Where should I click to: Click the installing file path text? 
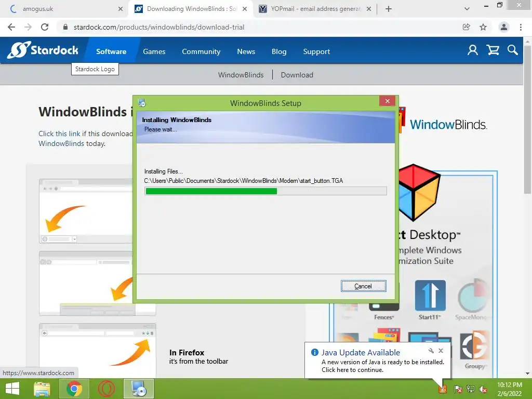click(244, 181)
